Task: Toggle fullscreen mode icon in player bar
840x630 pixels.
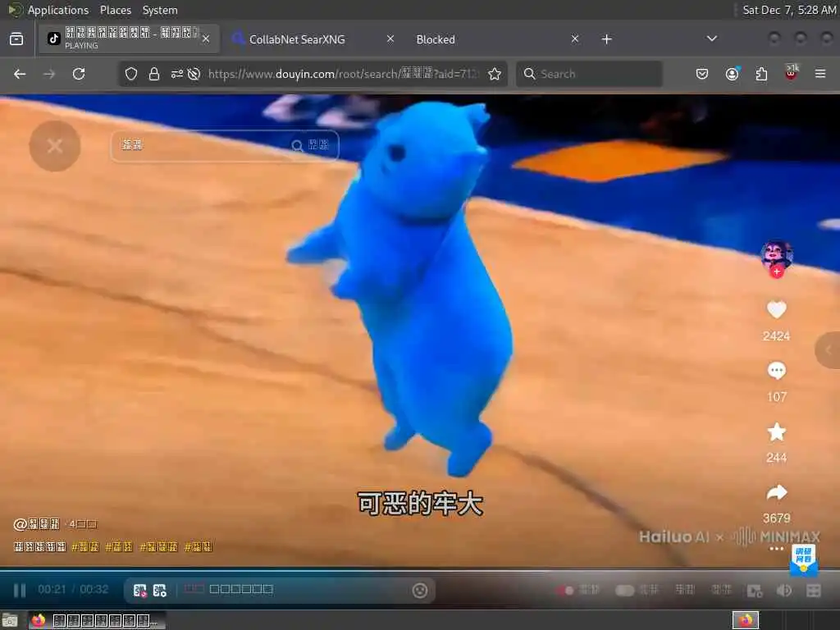Action: [x=813, y=591]
